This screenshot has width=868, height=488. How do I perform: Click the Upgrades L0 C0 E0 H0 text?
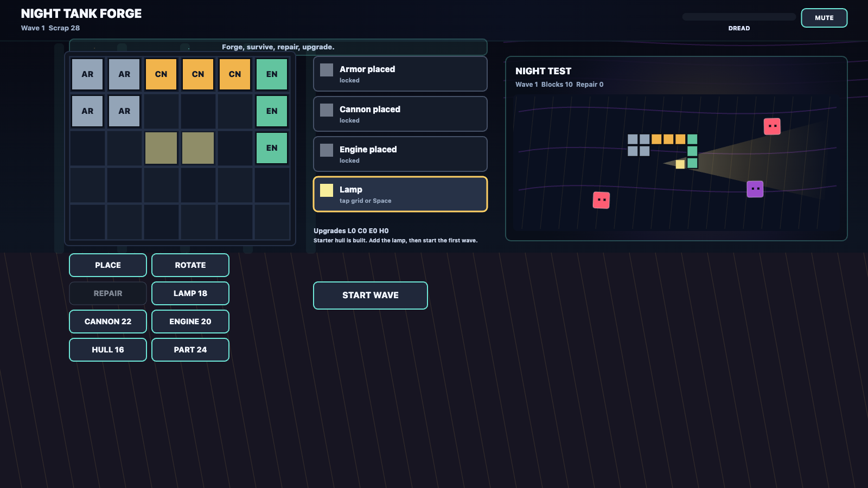pyautogui.click(x=351, y=231)
